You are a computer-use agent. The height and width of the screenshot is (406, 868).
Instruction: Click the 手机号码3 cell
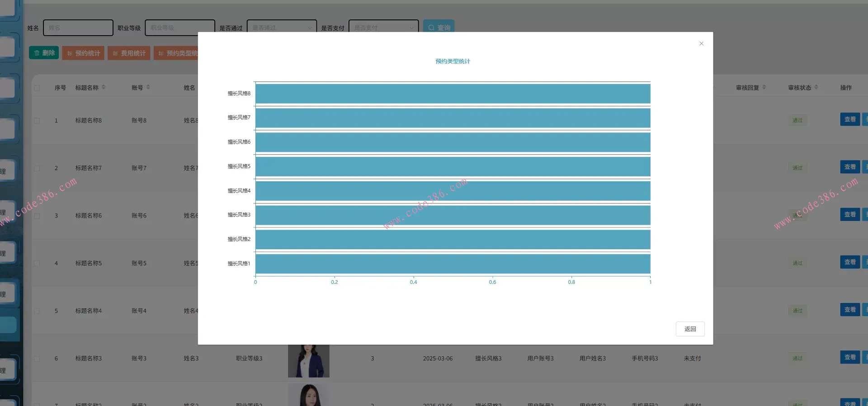point(645,359)
